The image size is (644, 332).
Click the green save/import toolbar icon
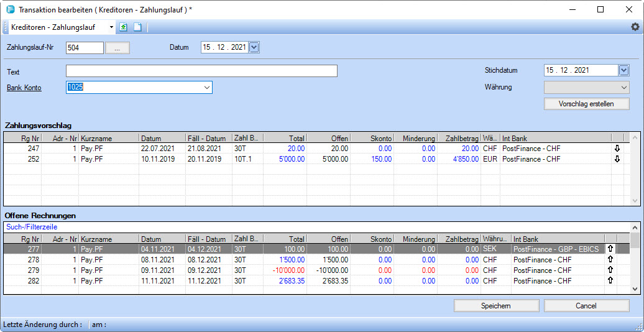pyautogui.click(x=124, y=27)
